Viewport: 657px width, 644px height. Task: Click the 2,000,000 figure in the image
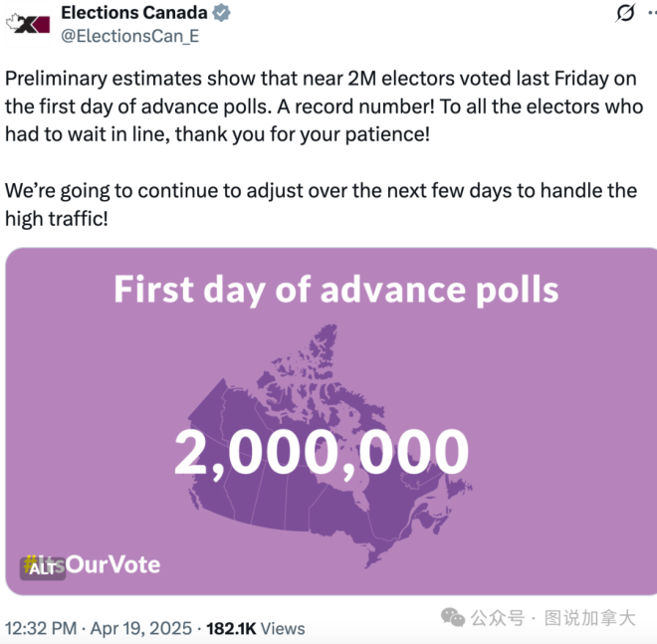322,453
